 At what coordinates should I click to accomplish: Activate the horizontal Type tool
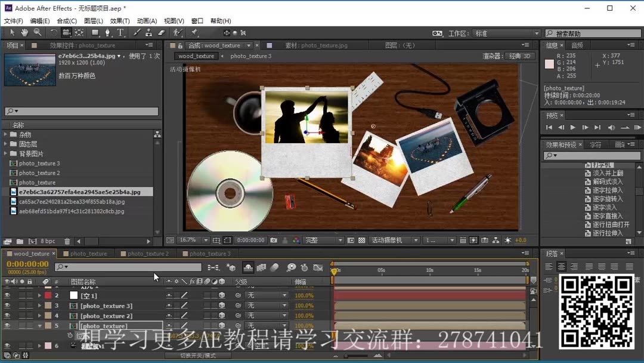tap(120, 33)
